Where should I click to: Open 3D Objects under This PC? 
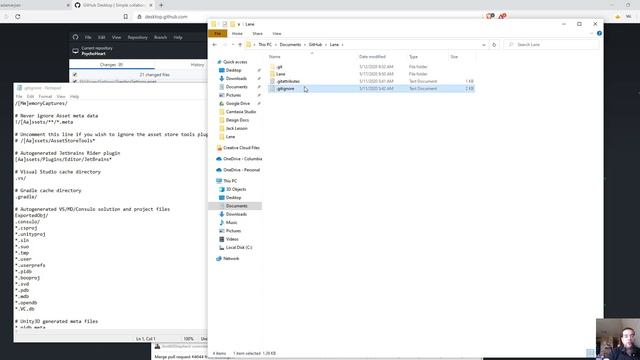(x=236, y=189)
